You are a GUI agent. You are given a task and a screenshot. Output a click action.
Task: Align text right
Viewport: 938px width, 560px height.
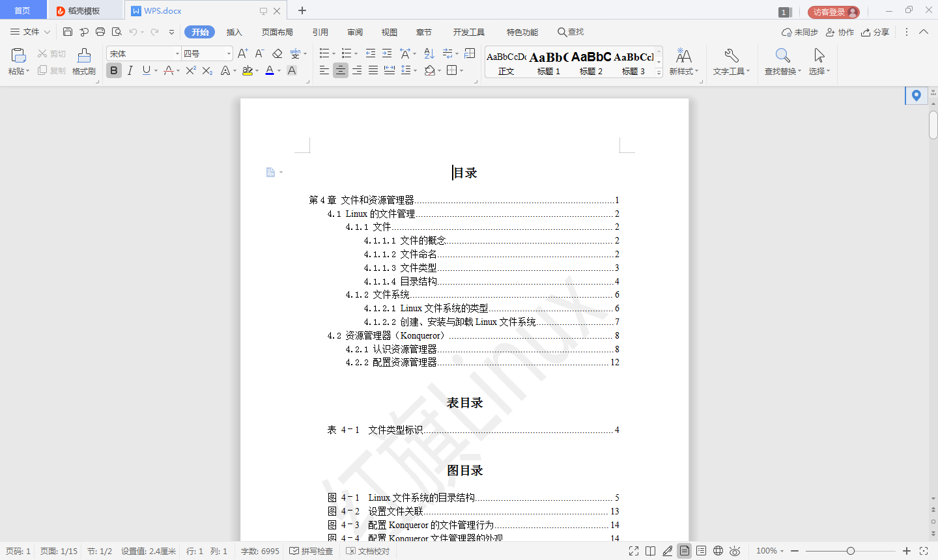tap(357, 70)
